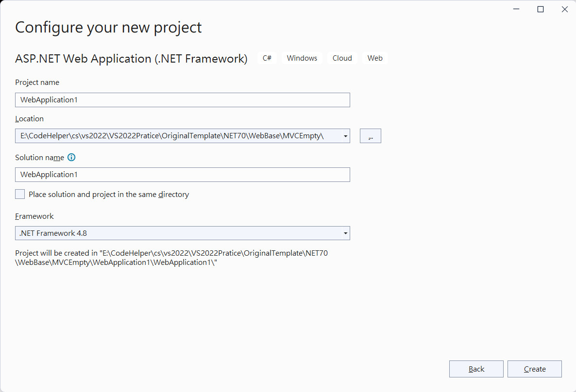Click the Windows platform tag
This screenshot has width=576, height=392.
[x=302, y=58]
